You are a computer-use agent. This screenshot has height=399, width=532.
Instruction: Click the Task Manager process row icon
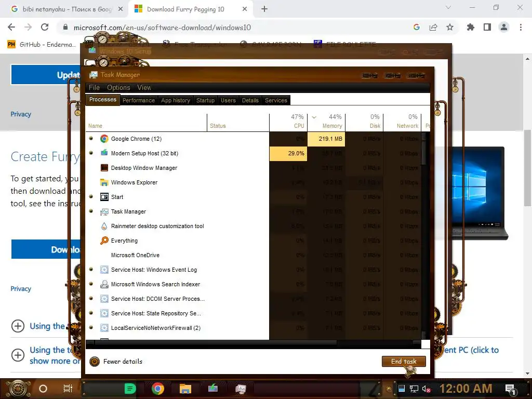104,212
